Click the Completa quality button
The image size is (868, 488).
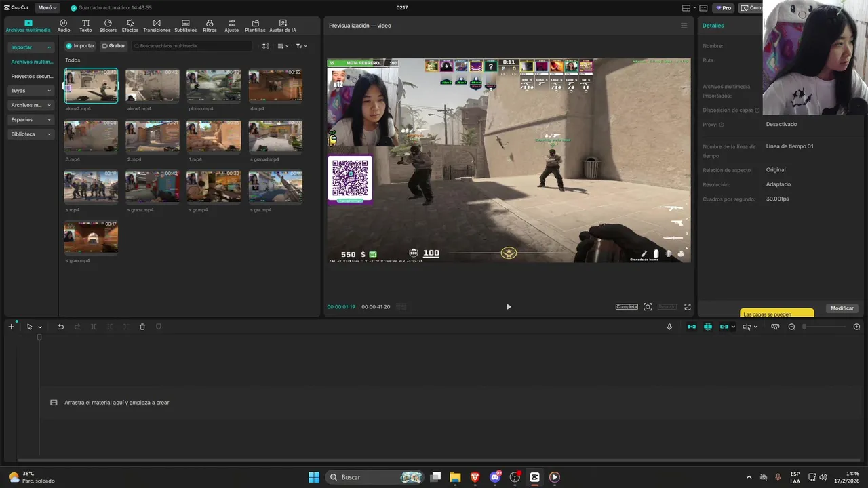(x=627, y=307)
